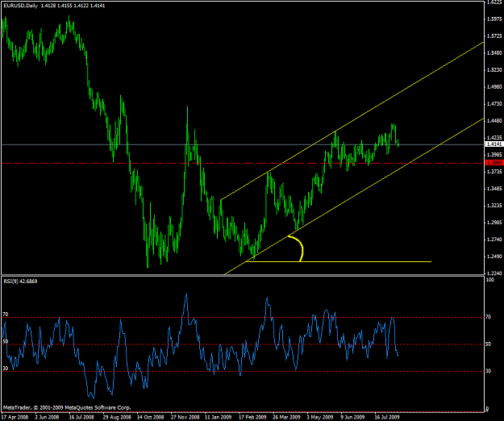Click the 14 Oct 2008 date label

pyautogui.click(x=151, y=417)
